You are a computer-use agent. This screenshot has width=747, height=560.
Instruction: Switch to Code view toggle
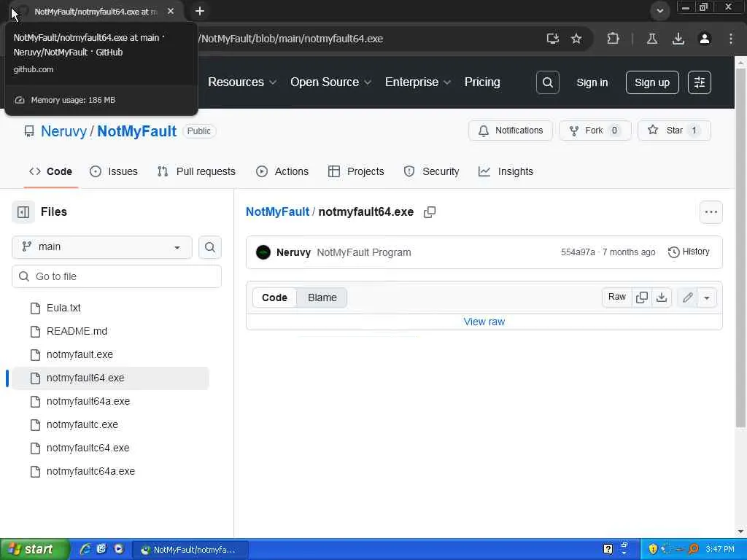[x=274, y=297]
